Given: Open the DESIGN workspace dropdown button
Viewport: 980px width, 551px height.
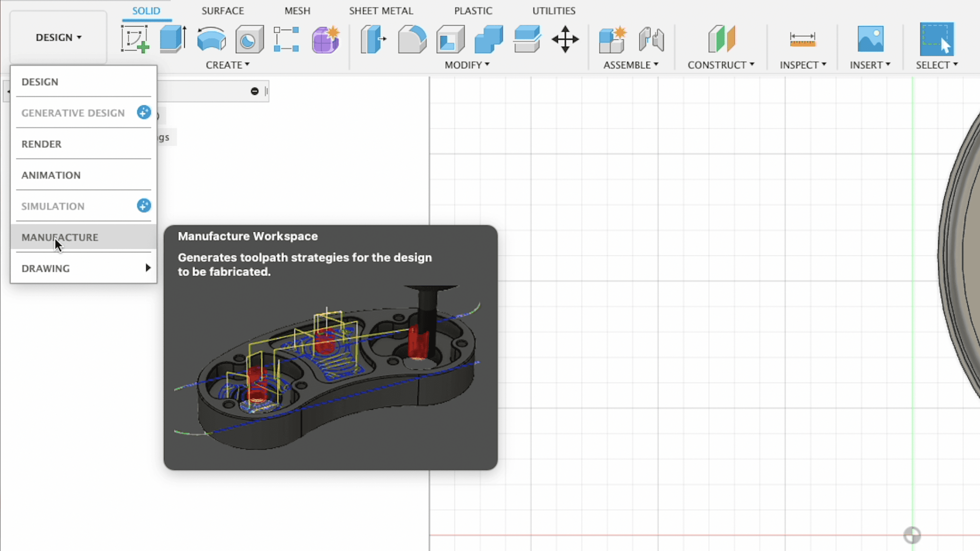Looking at the screenshot, I should [58, 37].
